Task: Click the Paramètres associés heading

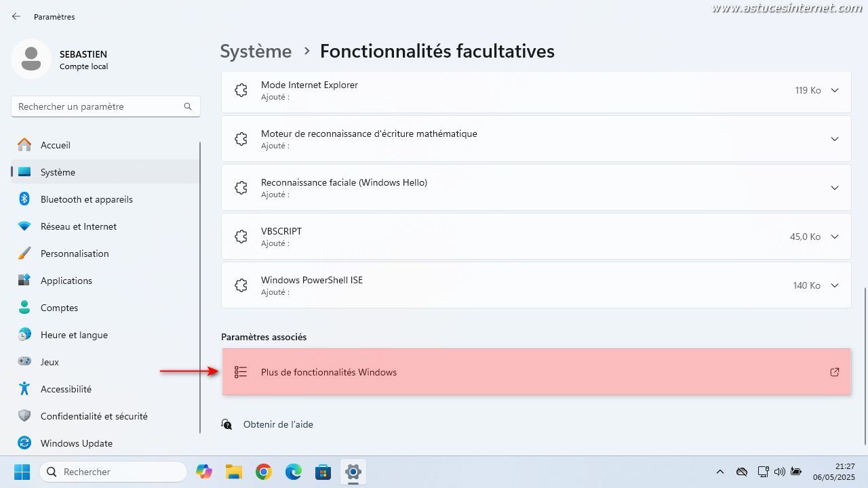Action: (264, 337)
